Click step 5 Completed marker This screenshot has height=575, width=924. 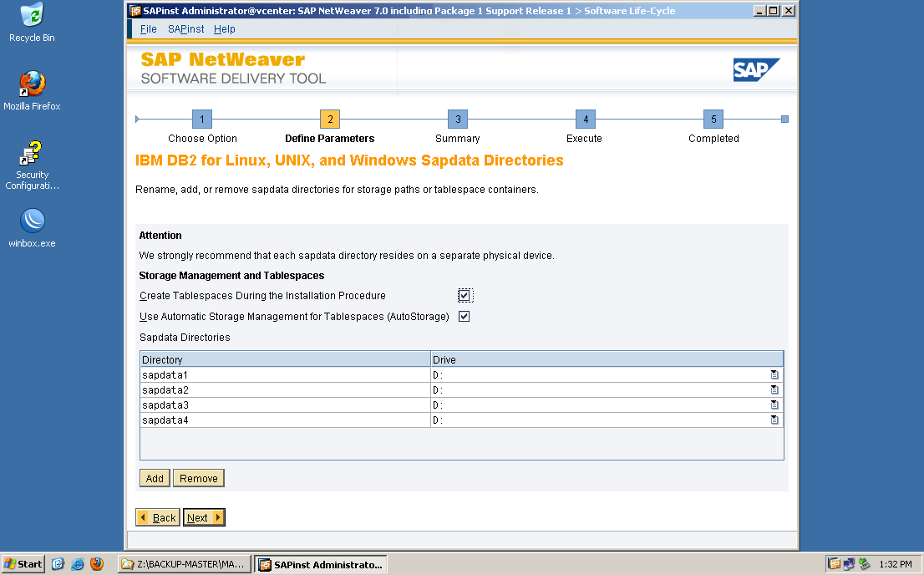point(713,120)
